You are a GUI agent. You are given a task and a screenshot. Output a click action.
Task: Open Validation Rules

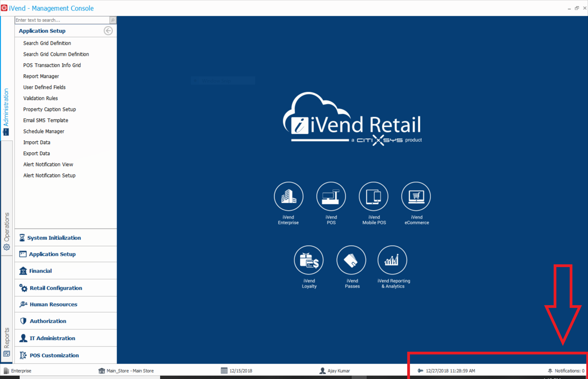(41, 98)
